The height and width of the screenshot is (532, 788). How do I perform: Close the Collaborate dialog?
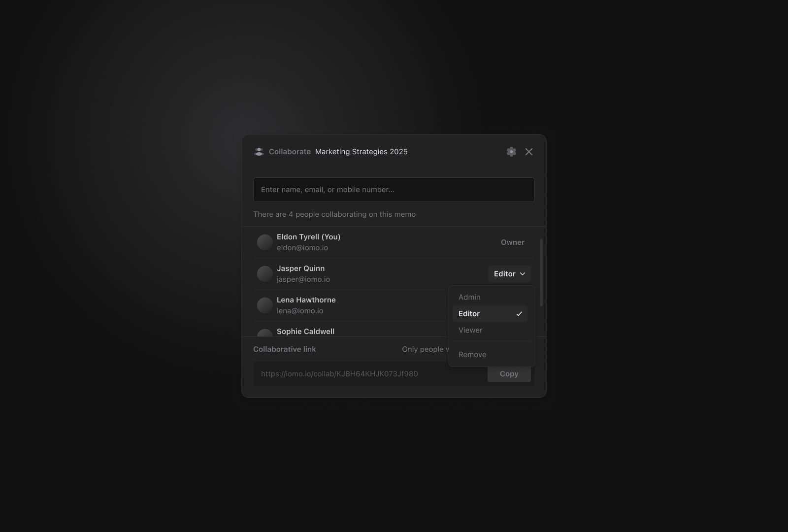point(529,152)
